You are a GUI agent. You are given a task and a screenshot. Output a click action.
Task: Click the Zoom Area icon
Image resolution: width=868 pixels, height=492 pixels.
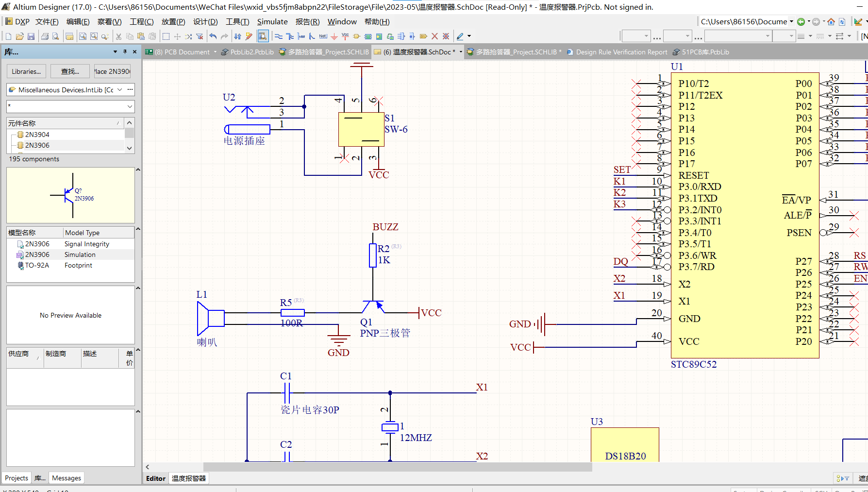click(94, 36)
